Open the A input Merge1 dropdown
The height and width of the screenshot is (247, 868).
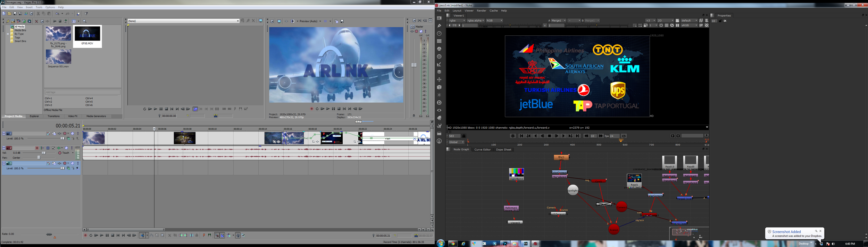tap(558, 20)
